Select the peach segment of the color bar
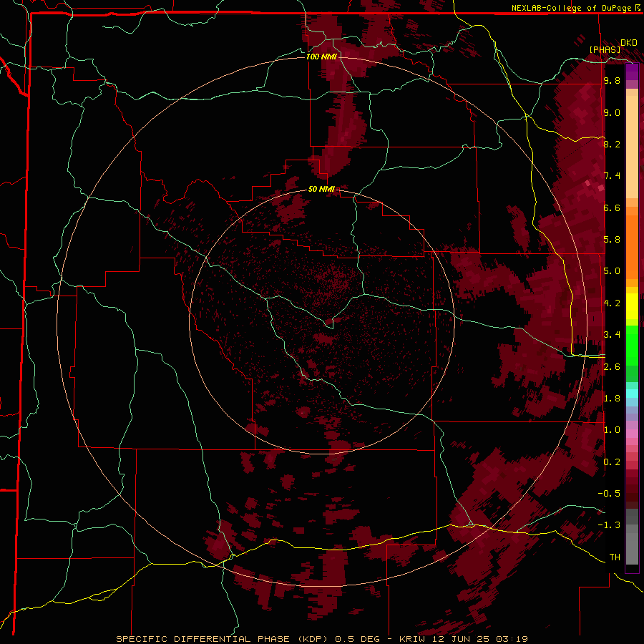This screenshot has height=644, width=644. point(632,147)
